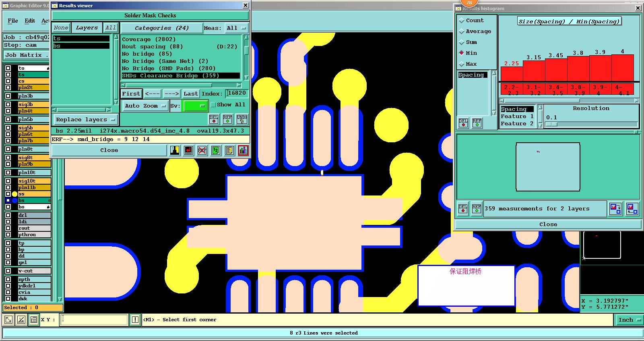Select Max radio button in histogram
This screenshot has height=341, width=644.
[462, 64]
